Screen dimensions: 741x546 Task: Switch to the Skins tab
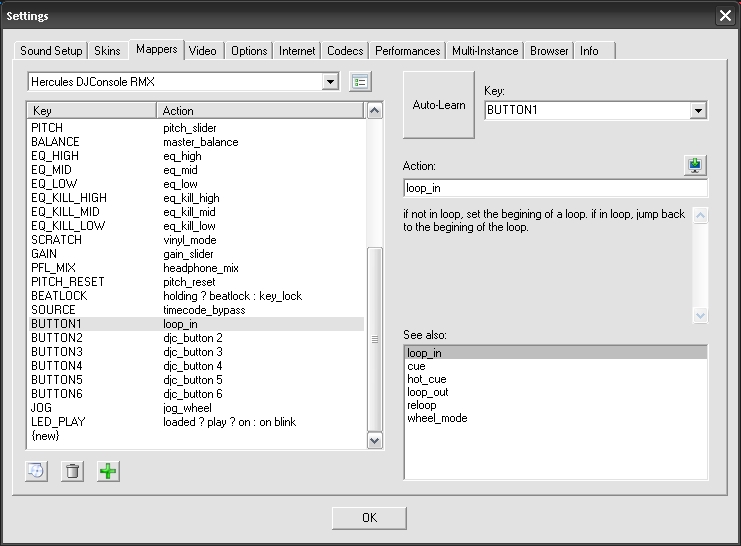(x=107, y=51)
